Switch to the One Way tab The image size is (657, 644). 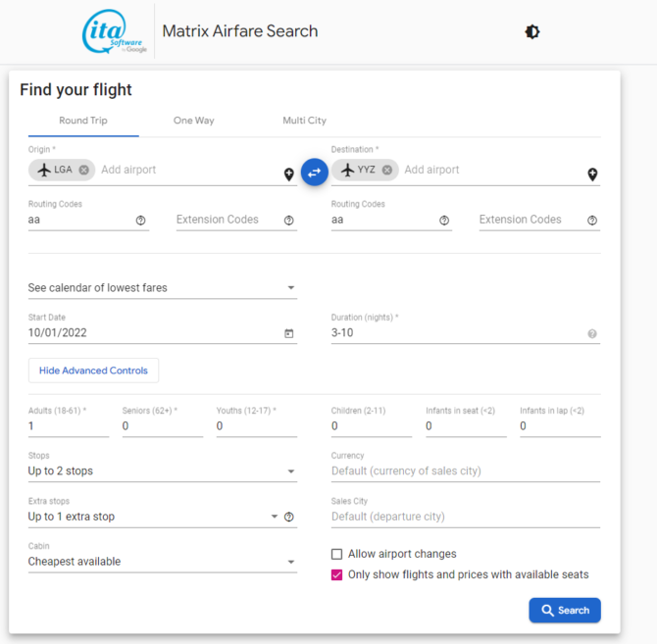pos(193,121)
